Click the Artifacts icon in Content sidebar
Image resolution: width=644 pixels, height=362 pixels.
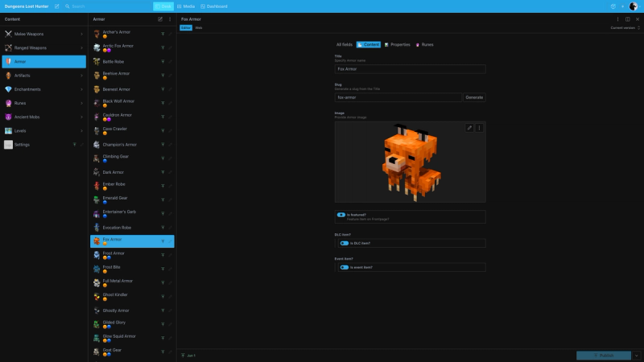pos(8,76)
